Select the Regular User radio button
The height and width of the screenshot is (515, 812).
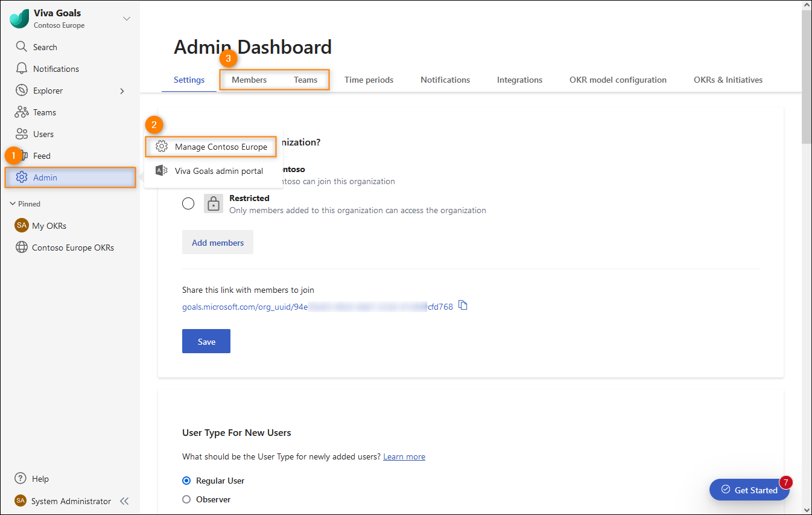coord(186,481)
